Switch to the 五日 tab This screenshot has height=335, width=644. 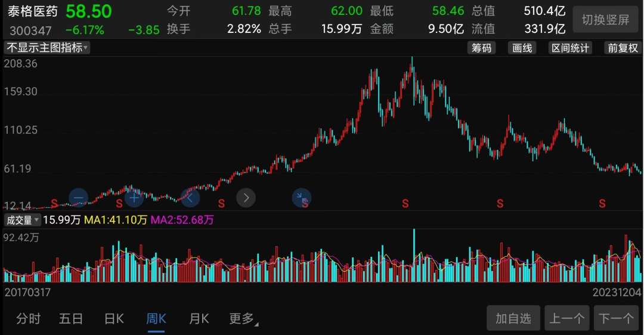coord(71,318)
